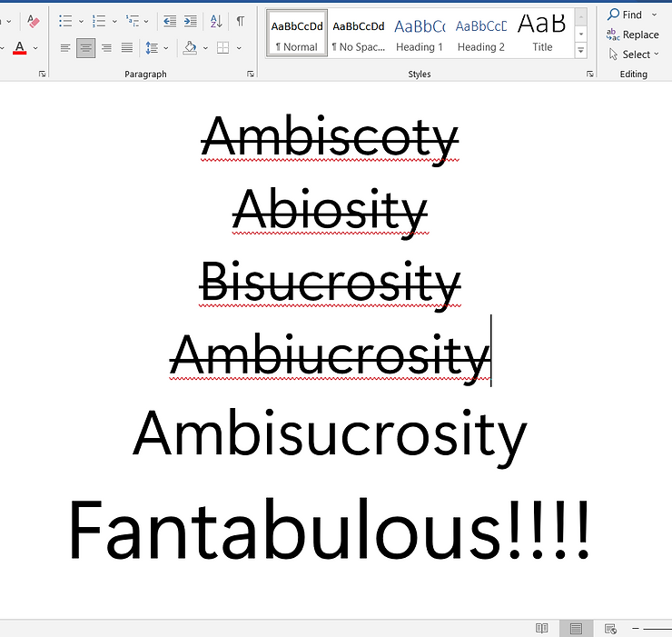Switch to Print Layout view
Viewport: 672px width, 637px height.
[x=576, y=629]
